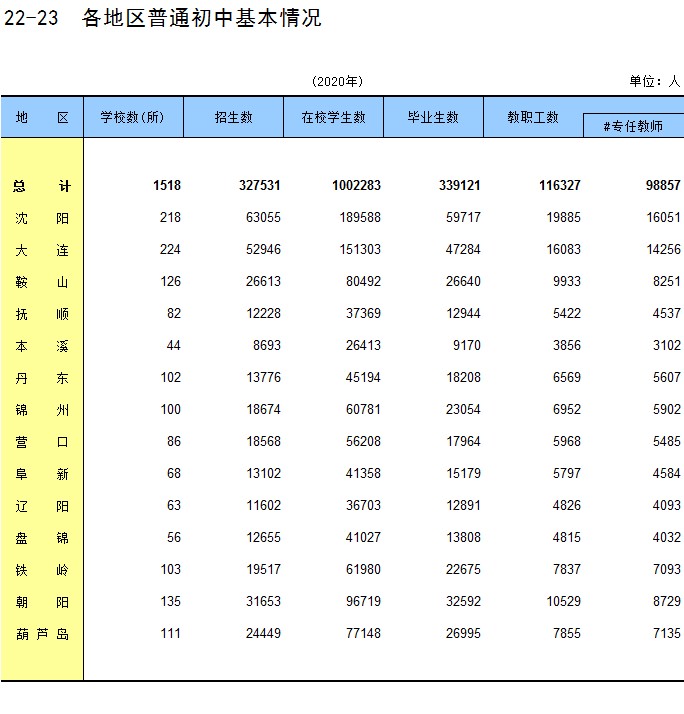
Task: Select the 招生数 column header
Action: [233, 117]
